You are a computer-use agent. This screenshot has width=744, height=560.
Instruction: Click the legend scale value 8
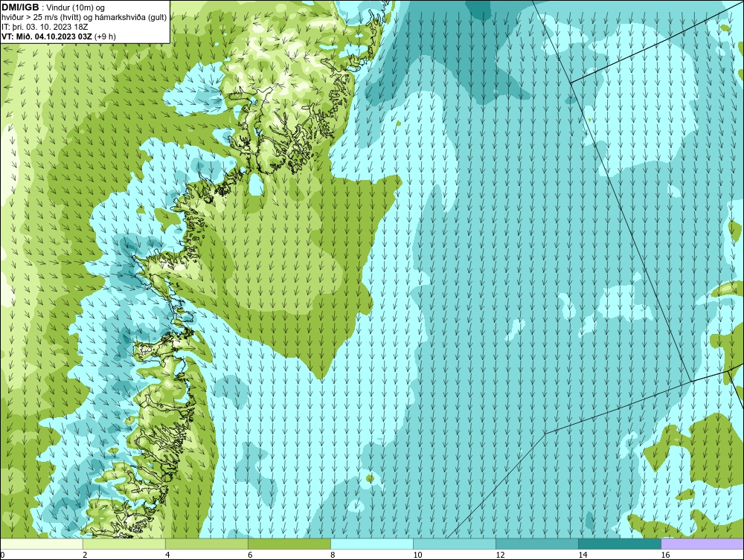click(333, 555)
